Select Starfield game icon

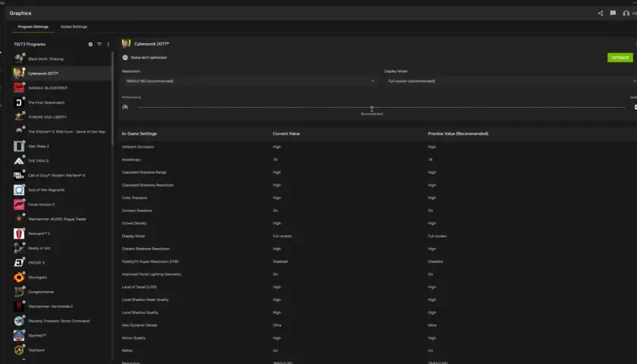19,335
